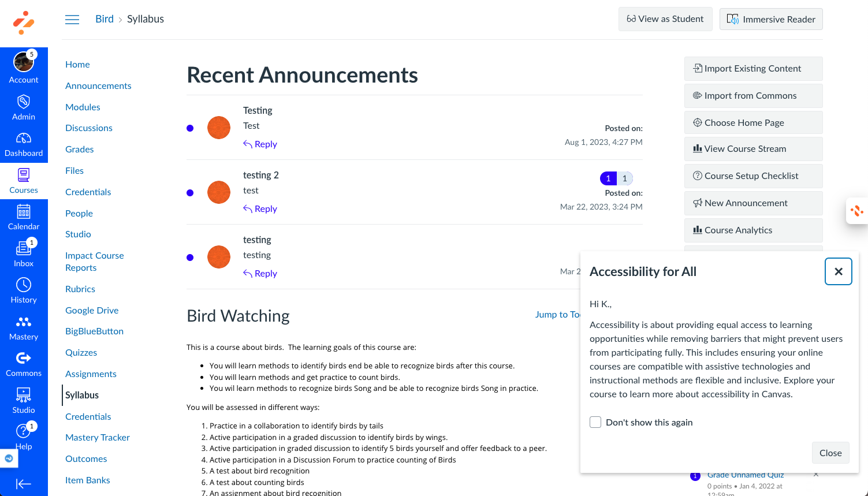The height and width of the screenshot is (496, 868).
Task: Click the unread count badge on testing 2
Action: point(608,178)
